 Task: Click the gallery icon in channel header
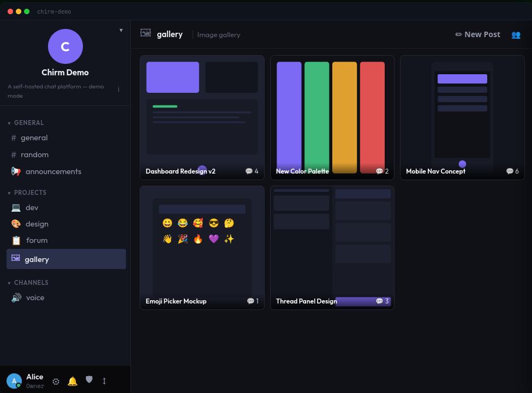pyautogui.click(x=146, y=33)
